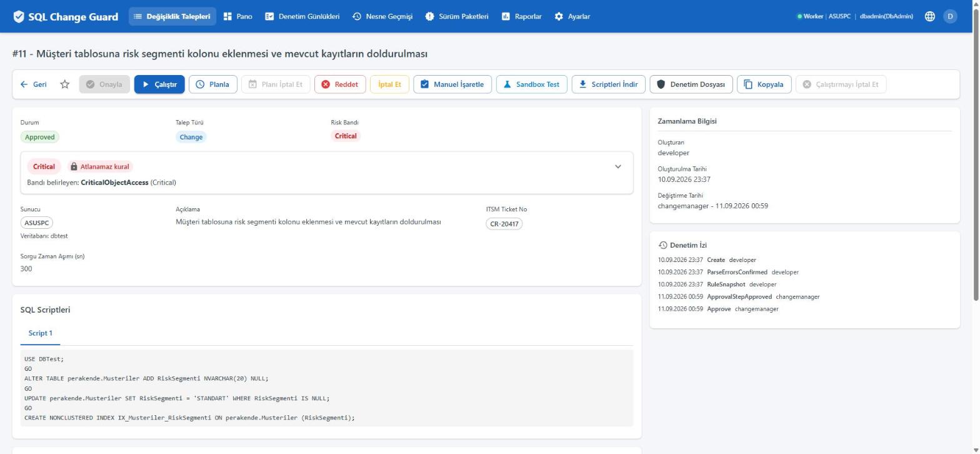Open Nesne Geçmişi page
Screen dimensions: 980x454
[x=382, y=16]
